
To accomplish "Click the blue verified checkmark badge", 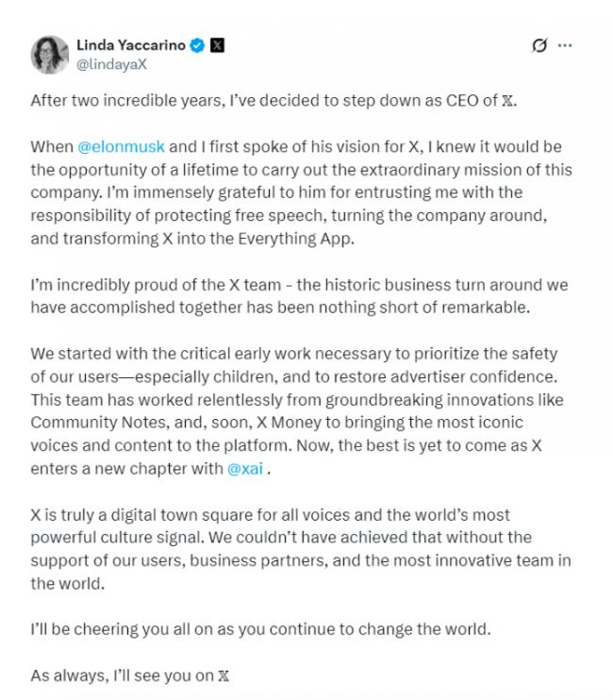I will pyautogui.click(x=198, y=45).
